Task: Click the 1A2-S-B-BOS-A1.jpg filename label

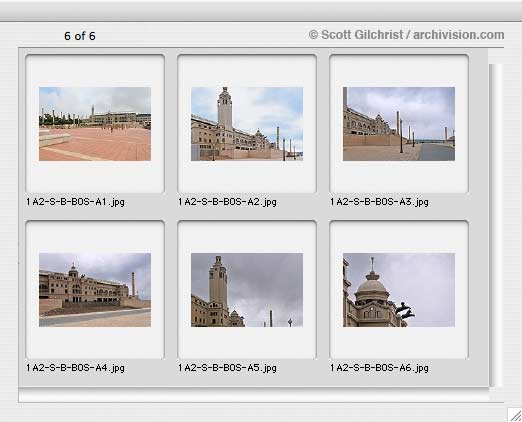Action: (x=75, y=202)
